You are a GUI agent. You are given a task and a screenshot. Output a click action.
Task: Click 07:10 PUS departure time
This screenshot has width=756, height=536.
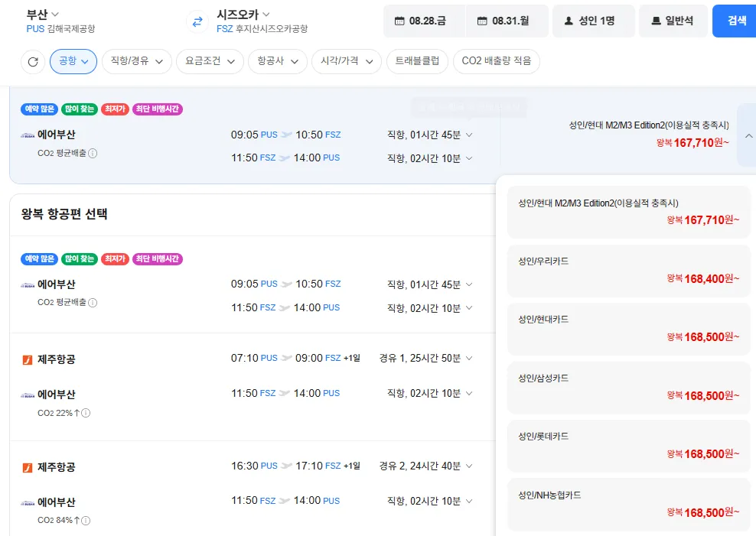[x=254, y=359]
